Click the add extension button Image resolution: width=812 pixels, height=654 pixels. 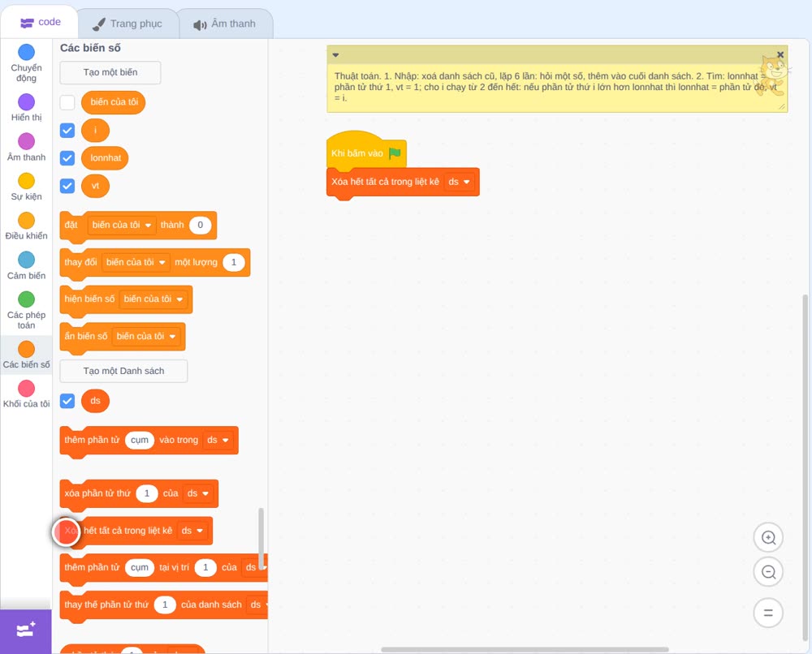click(26, 630)
